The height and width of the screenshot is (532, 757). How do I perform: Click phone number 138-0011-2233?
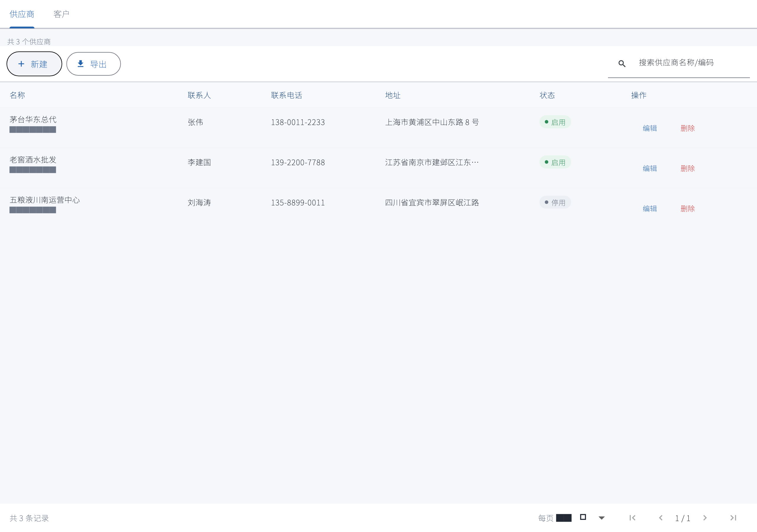click(x=298, y=122)
